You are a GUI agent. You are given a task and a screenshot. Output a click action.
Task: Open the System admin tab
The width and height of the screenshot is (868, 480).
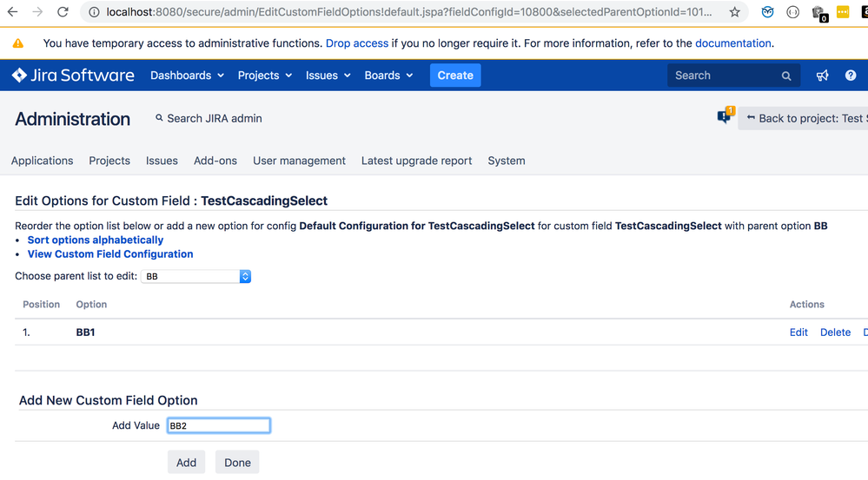tap(506, 161)
